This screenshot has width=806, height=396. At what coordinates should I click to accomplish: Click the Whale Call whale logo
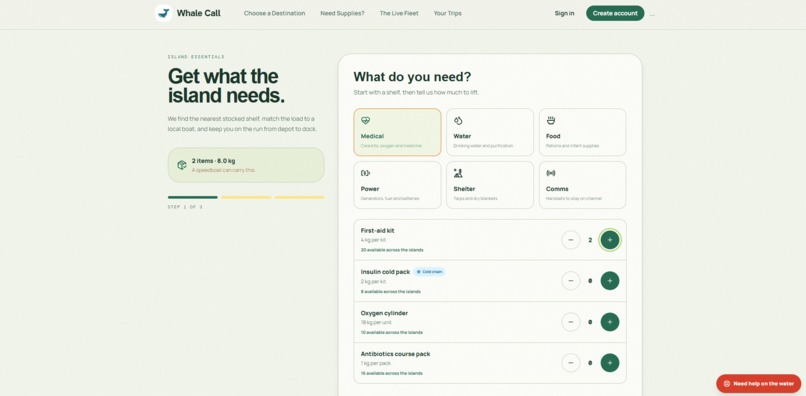click(163, 13)
